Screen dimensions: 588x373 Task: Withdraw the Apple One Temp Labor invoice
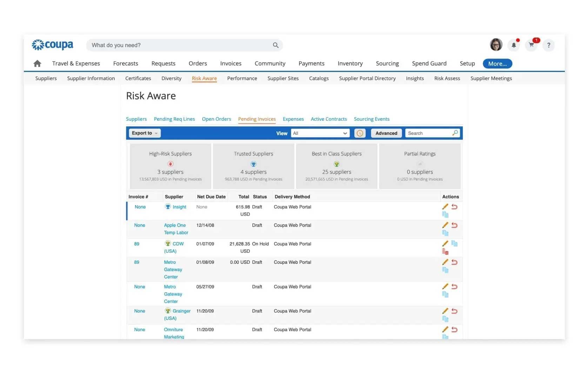(x=455, y=225)
